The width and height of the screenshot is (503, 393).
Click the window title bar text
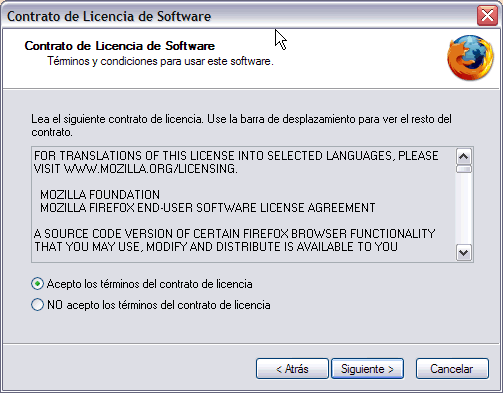click(109, 16)
